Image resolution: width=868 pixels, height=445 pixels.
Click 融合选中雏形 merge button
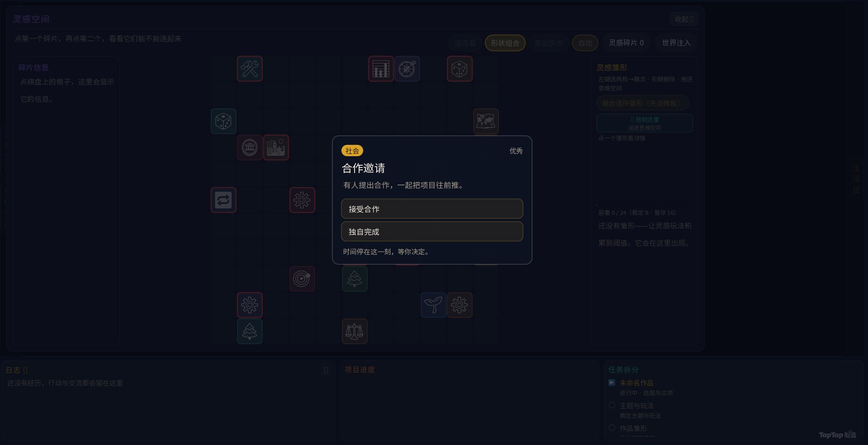pyautogui.click(x=643, y=103)
